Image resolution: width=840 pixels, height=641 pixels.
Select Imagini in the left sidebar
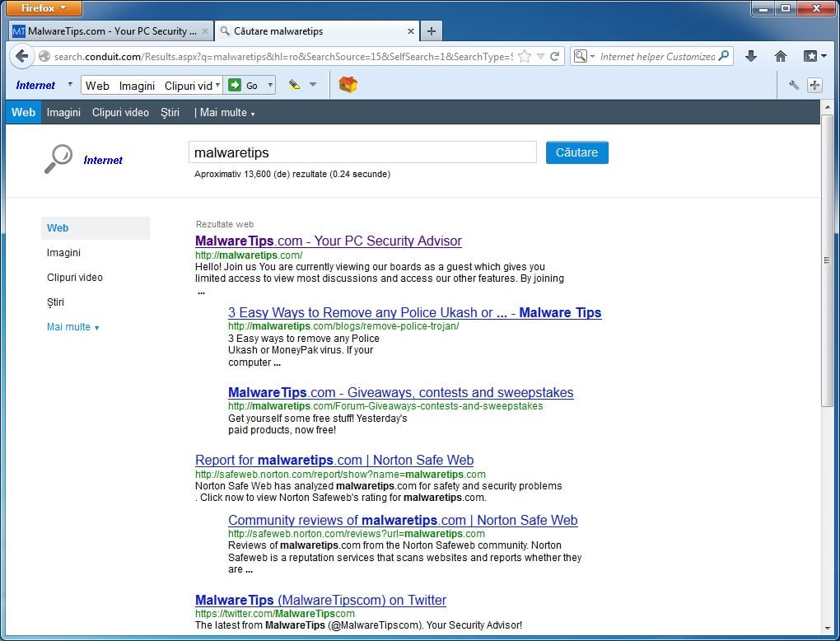pyautogui.click(x=63, y=252)
